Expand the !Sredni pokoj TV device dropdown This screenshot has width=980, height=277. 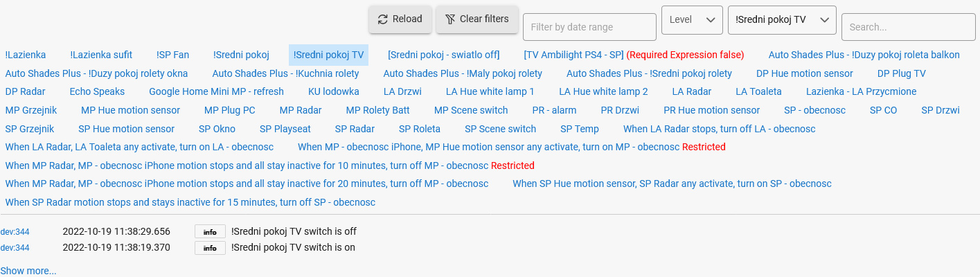(782, 20)
